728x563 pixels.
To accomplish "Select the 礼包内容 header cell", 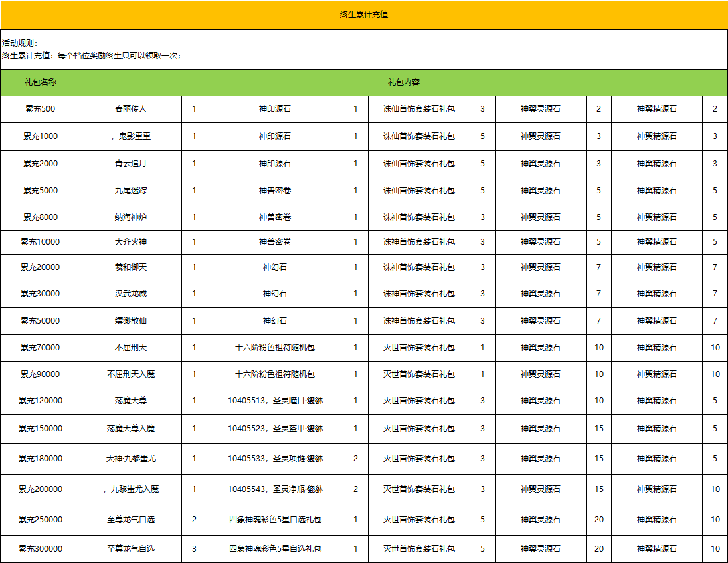I will pos(404,82).
